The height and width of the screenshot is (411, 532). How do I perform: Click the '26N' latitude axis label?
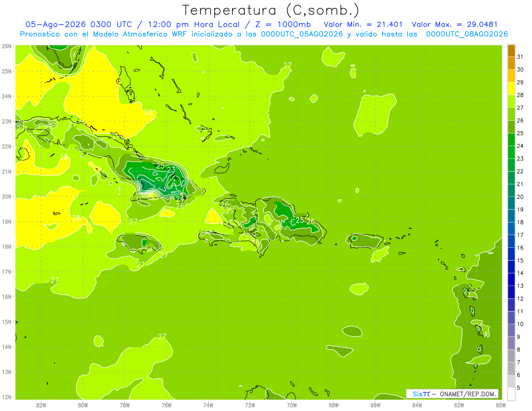[7, 46]
